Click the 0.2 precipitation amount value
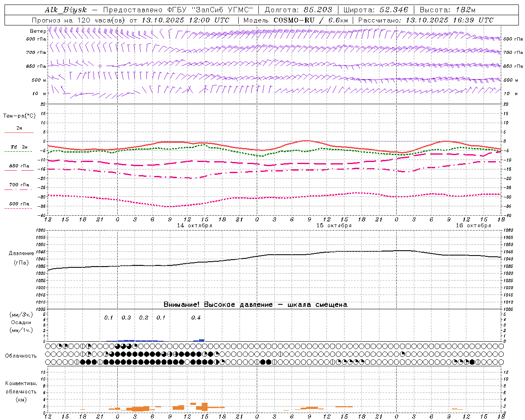 point(144,318)
